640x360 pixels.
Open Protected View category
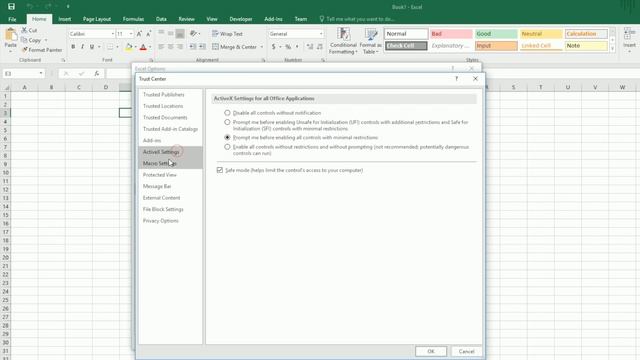(170, 175)
